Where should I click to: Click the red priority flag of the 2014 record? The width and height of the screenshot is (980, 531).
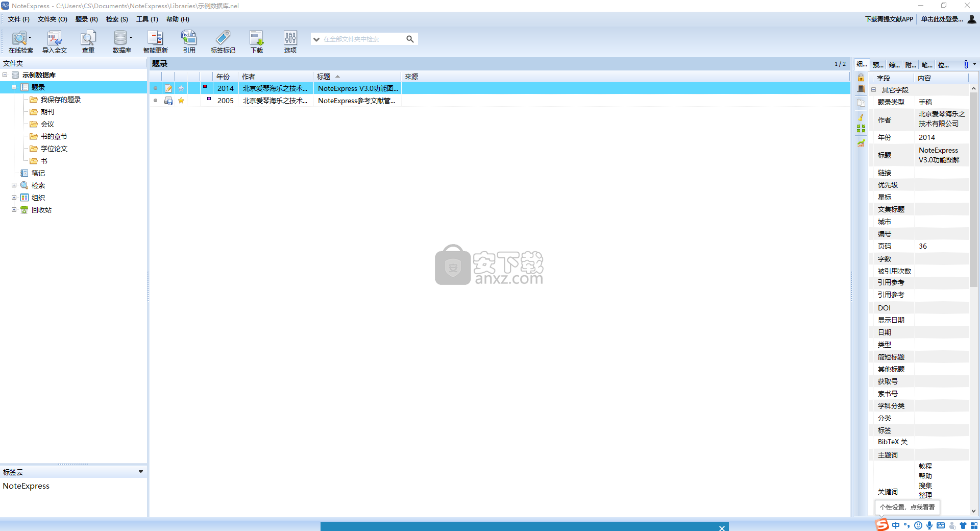coord(205,87)
